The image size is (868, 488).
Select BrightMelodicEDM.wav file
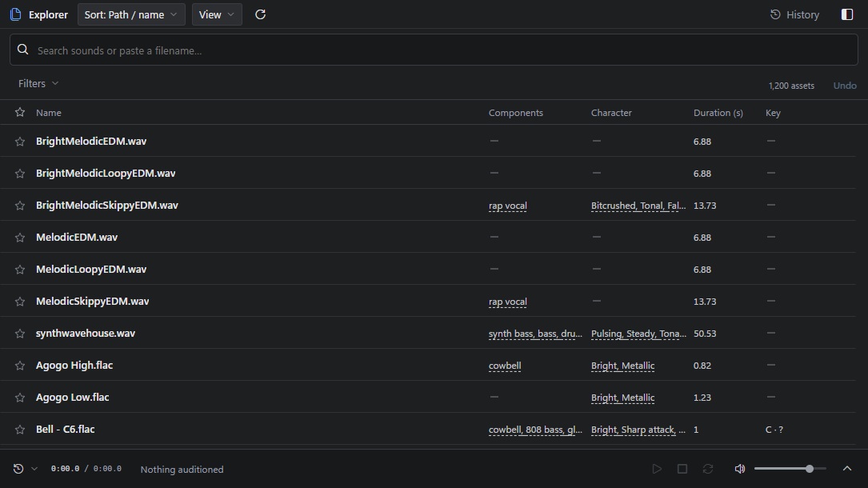click(x=91, y=141)
